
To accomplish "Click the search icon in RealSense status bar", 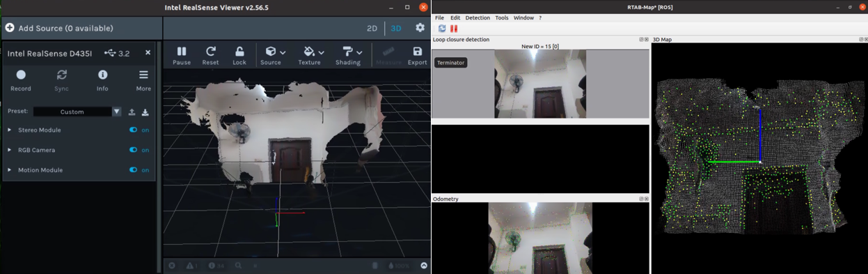I will pyautogui.click(x=238, y=266).
